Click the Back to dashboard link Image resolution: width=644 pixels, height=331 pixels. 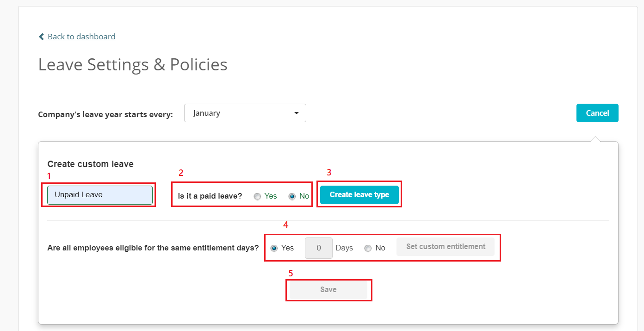[x=77, y=37]
